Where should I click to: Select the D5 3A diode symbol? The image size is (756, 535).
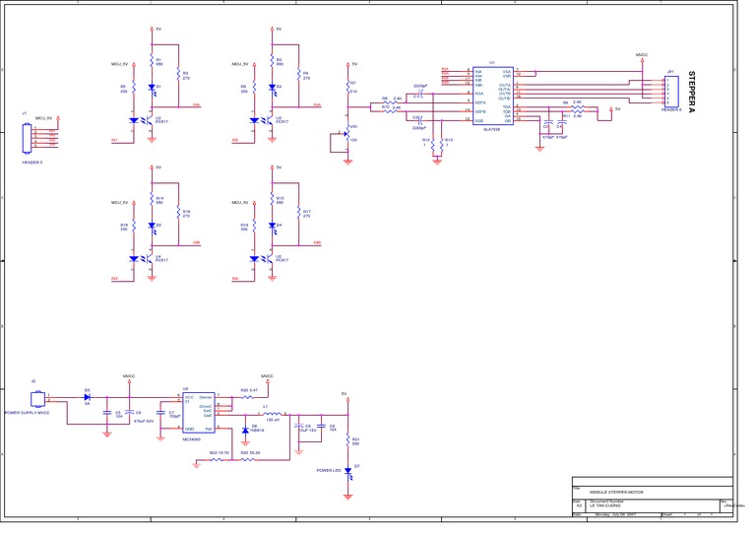[88, 397]
